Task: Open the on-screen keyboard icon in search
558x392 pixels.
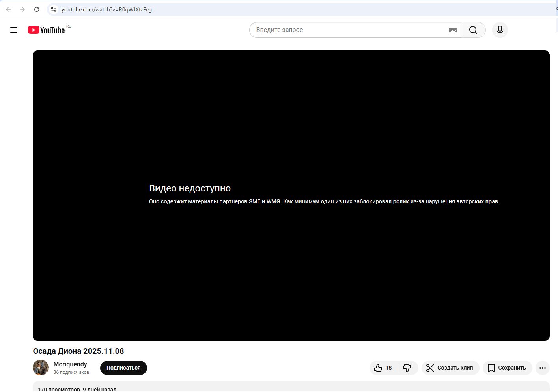Action: (453, 30)
